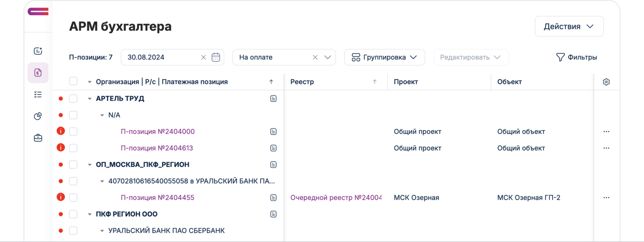Clear the 30.08.2024 date value

click(204, 57)
